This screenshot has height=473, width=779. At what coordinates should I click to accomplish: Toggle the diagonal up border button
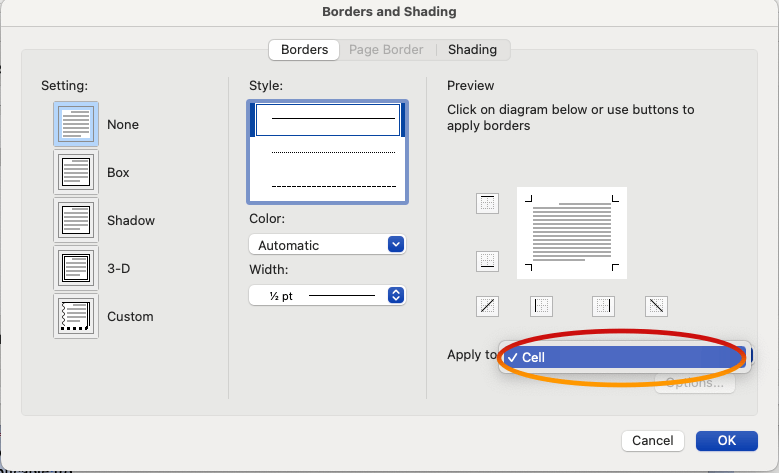click(487, 306)
